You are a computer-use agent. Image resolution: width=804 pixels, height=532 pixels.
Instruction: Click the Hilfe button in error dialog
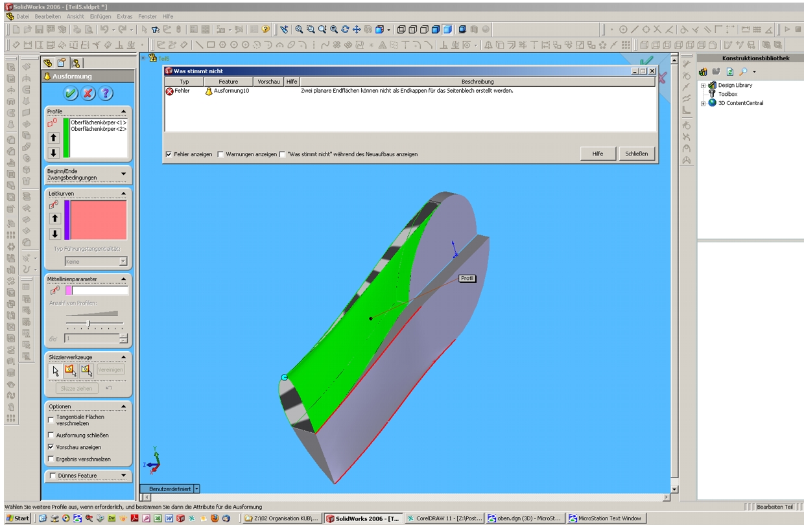[597, 154]
